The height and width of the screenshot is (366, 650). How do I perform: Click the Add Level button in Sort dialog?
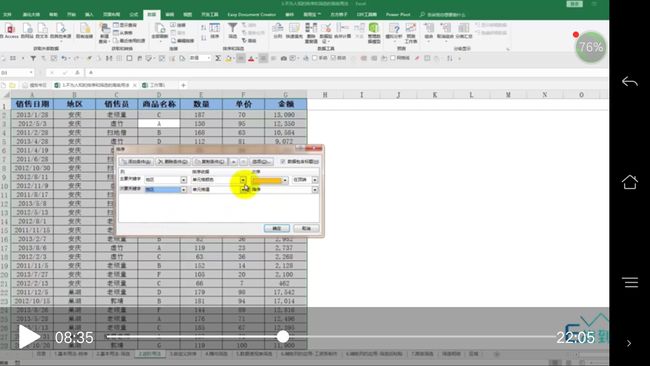pyautogui.click(x=136, y=161)
